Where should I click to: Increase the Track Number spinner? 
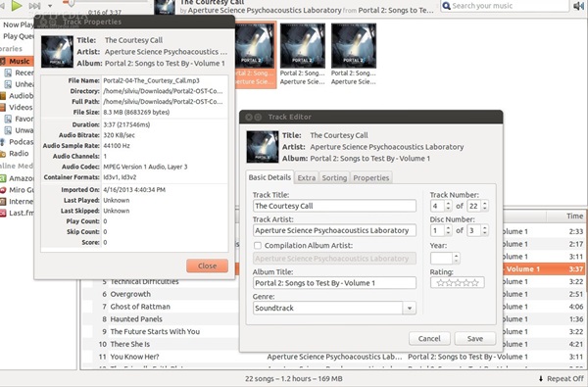[x=448, y=203]
